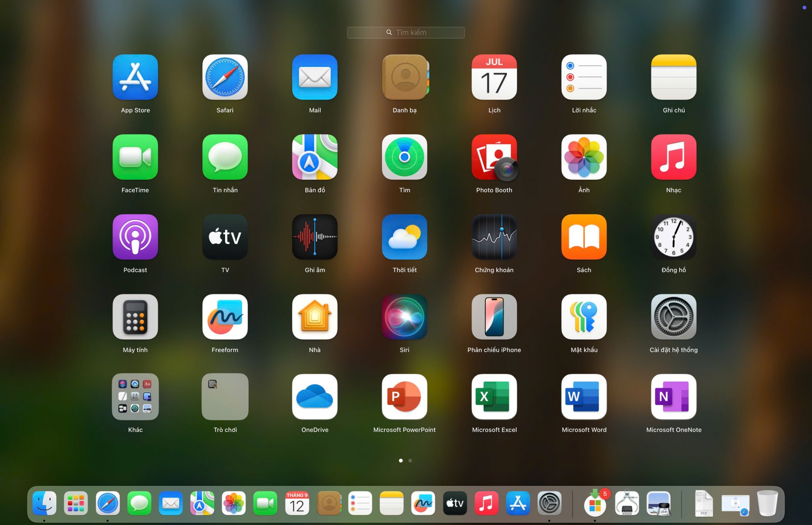The image size is (812, 525).
Task: Launch the TV app in Launchpad grid
Action: pos(225,237)
